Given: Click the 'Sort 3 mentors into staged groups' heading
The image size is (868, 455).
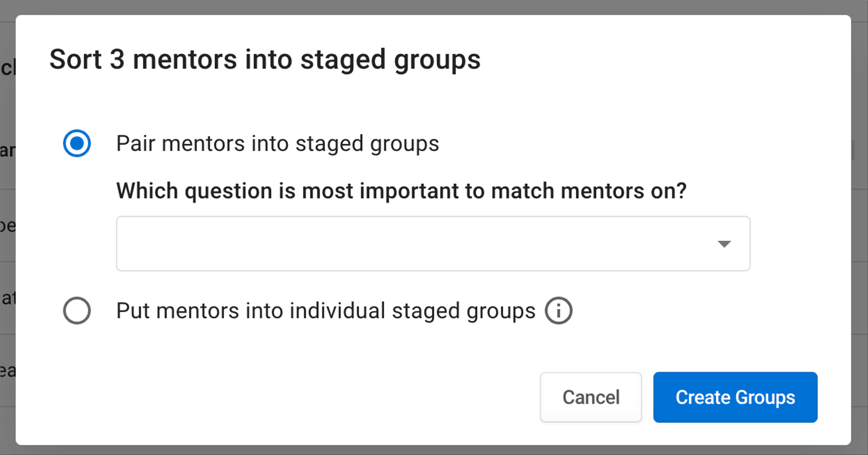Looking at the screenshot, I should point(265,60).
